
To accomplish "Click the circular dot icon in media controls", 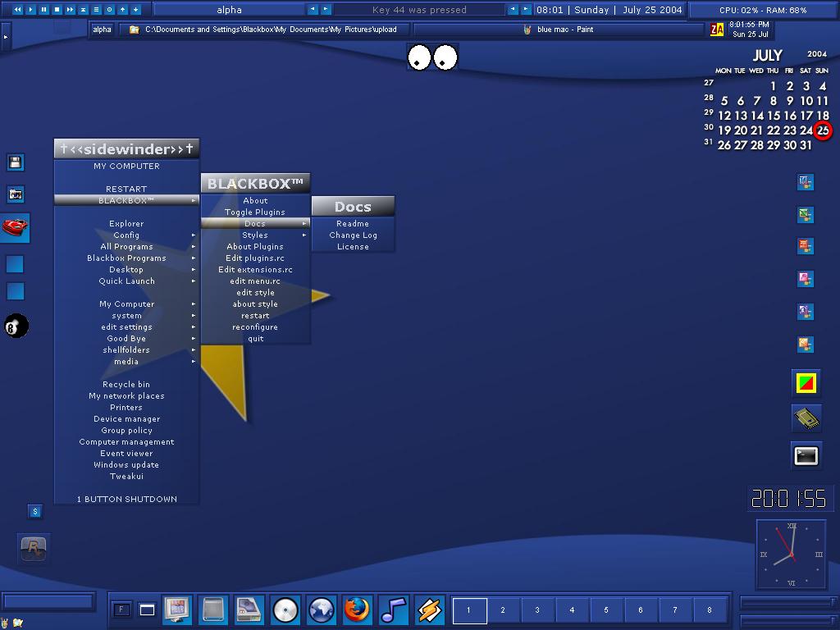I will (109, 10).
